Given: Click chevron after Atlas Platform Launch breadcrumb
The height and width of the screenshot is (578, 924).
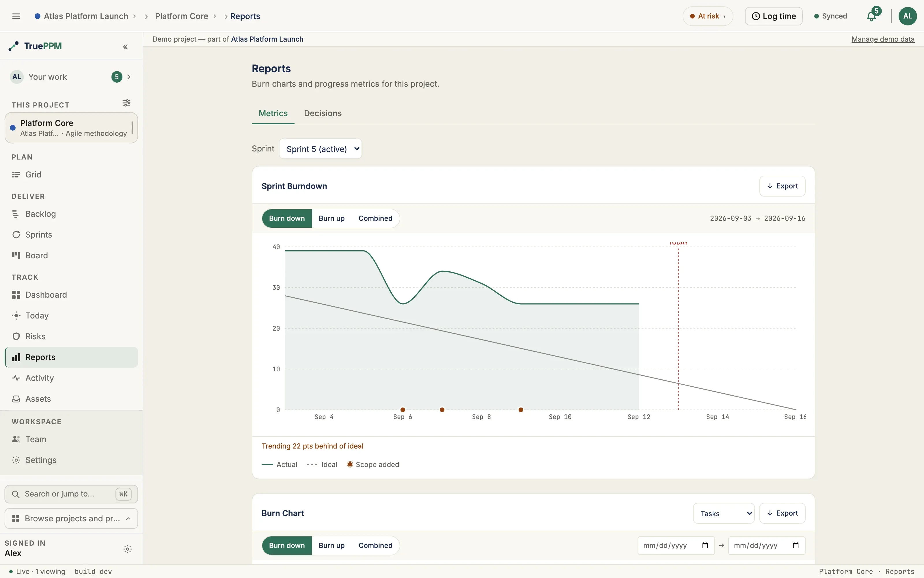Looking at the screenshot, I should [134, 16].
